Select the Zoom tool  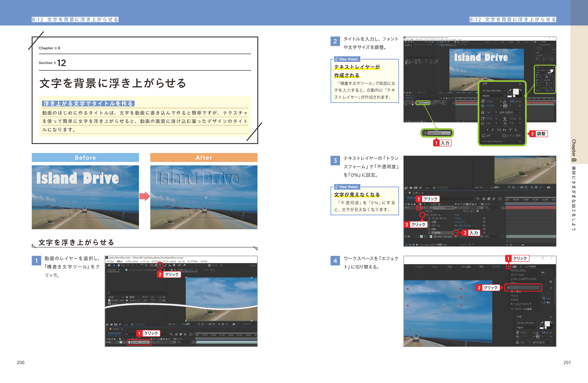[x=123, y=265]
